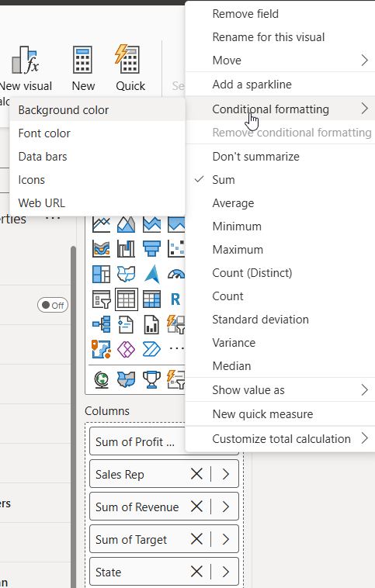The image size is (375, 588).
Task: Select the Azure Maps arrow icon
Action: pyautogui.click(x=151, y=274)
